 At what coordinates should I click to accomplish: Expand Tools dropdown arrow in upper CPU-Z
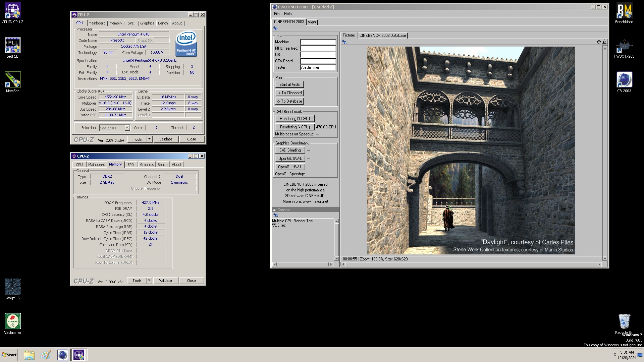tap(150, 139)
